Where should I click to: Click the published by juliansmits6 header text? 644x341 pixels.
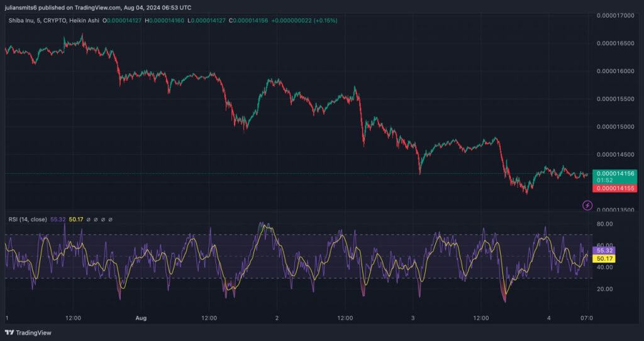(97, 8)
